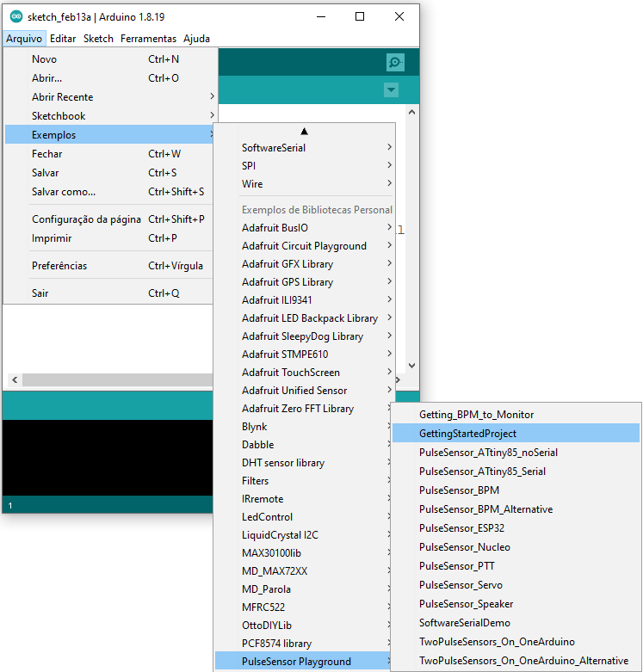Viewport: 643px width, 672px height.
Task: Open Adafruit GPS Library submenu
Action: [x=305, y=281]
